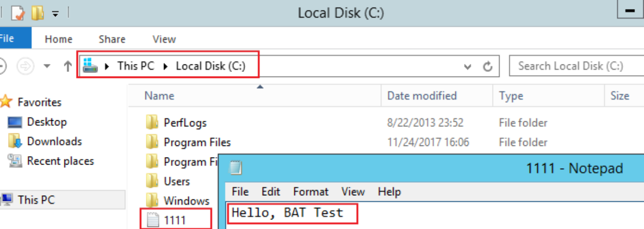This screenshot has height=229, width=644.
Task: Open the quick access toolbar customize arrow
Action: [x=55, y=14]
